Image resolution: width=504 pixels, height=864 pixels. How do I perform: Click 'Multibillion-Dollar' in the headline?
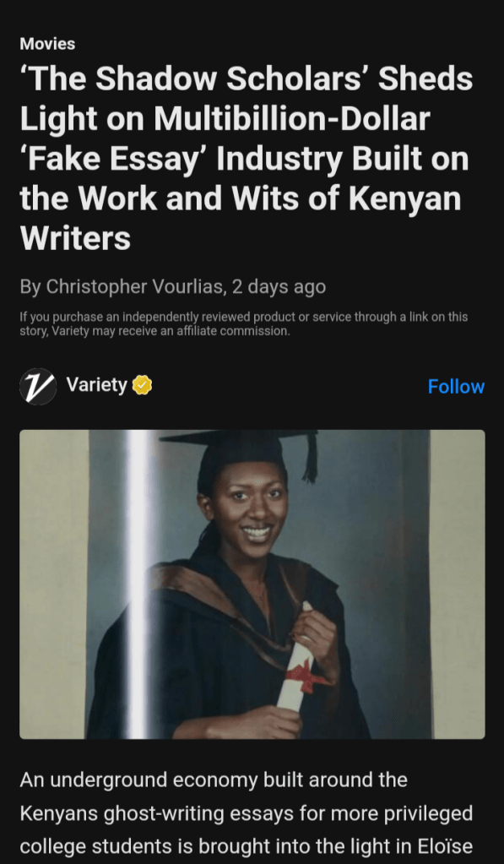click(292, 118)
